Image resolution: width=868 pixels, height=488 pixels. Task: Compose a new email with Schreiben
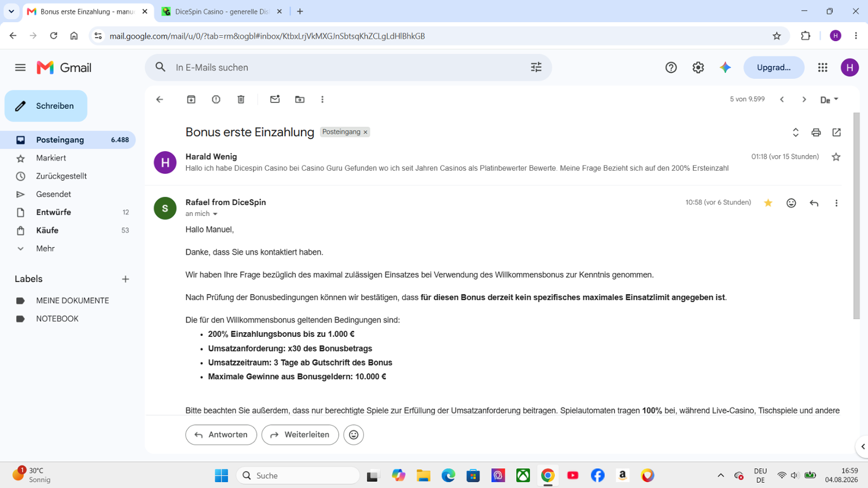tap(46, 106)
